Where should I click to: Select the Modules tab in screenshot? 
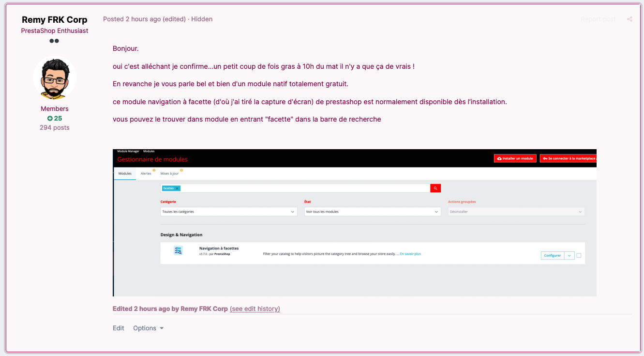125,173
